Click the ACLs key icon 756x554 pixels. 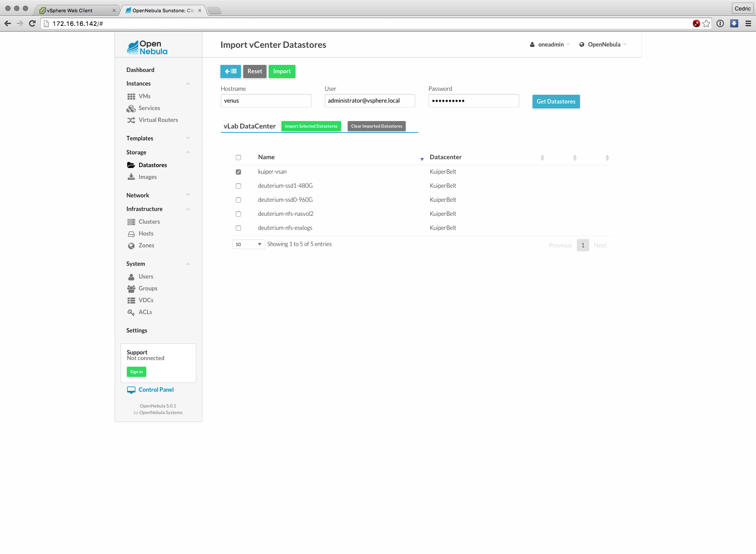131,312
